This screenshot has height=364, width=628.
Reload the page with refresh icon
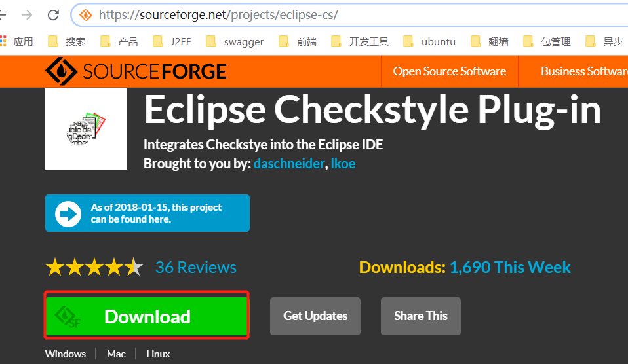click(x=53, y=15)
